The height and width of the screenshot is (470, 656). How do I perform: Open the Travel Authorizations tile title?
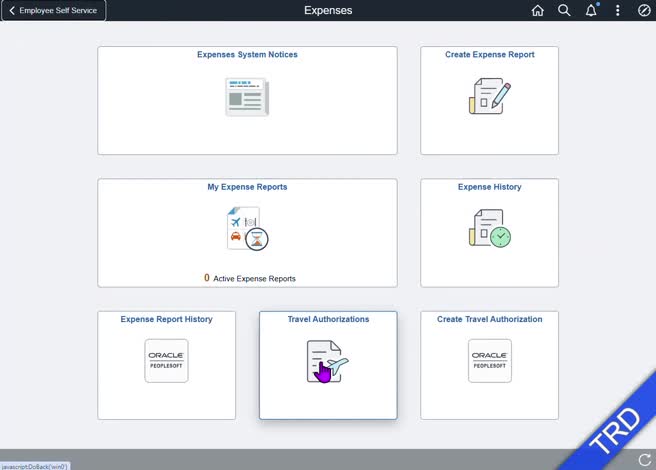pyautogui.click(x=328, y=319)
